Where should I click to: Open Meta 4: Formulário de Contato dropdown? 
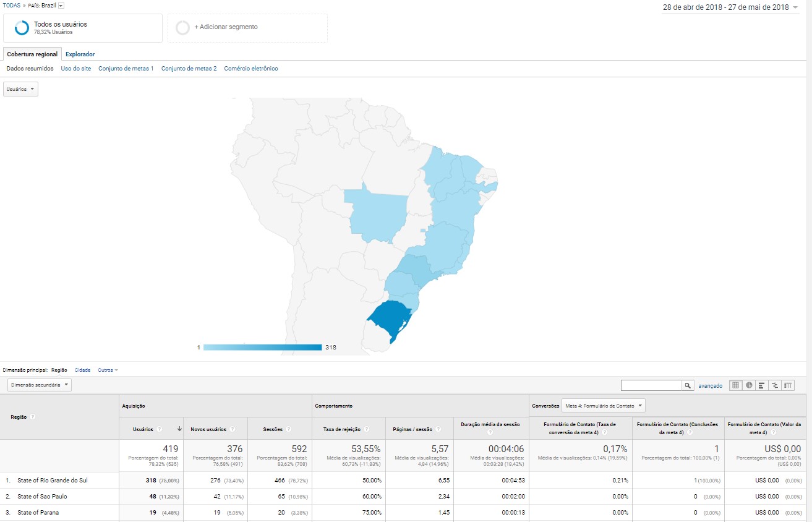click(603, 406)
